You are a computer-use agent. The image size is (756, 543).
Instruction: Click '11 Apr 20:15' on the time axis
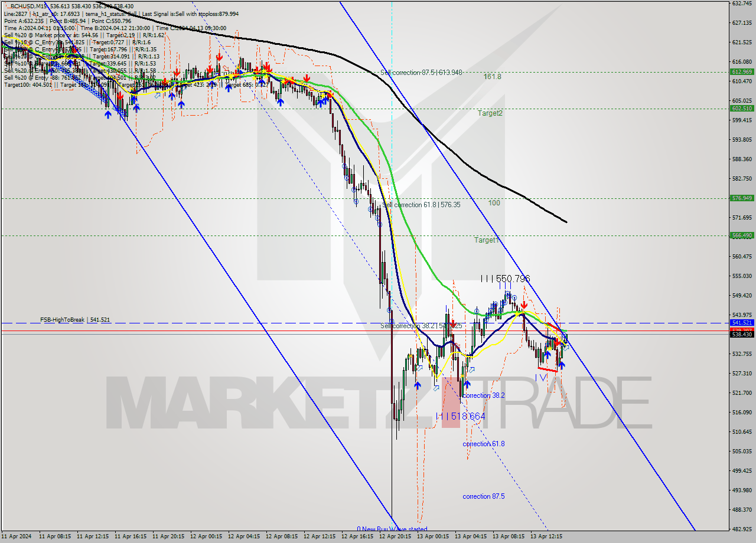(168, 537)
